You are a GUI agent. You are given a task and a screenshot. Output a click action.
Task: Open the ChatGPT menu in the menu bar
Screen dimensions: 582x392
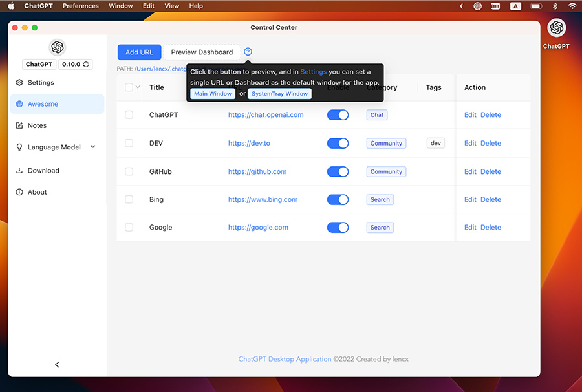point(38,6)
